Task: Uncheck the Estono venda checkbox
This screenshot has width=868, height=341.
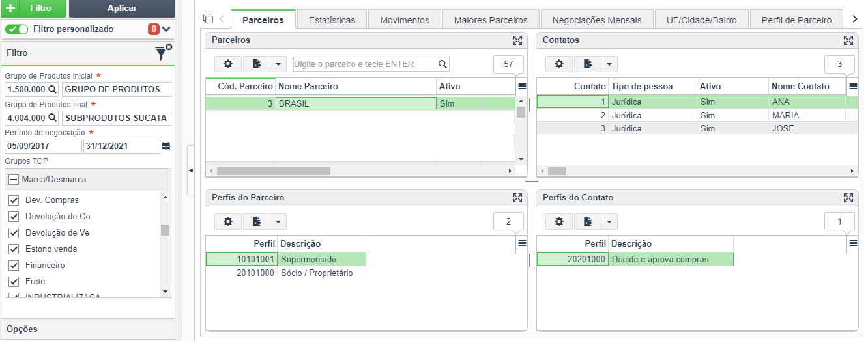Action: tap(13, 249)
